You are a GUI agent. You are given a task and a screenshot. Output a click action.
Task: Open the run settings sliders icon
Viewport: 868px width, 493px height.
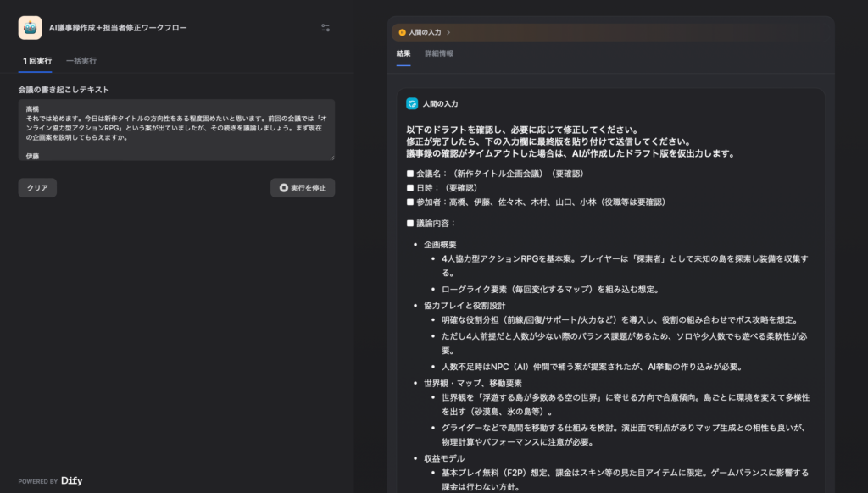tap(325, 27)
